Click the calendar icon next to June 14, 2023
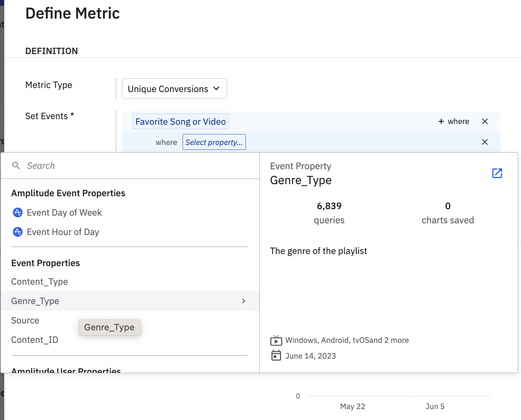The height and width of the screenshot is (420, 521). (x=276, y=356)
